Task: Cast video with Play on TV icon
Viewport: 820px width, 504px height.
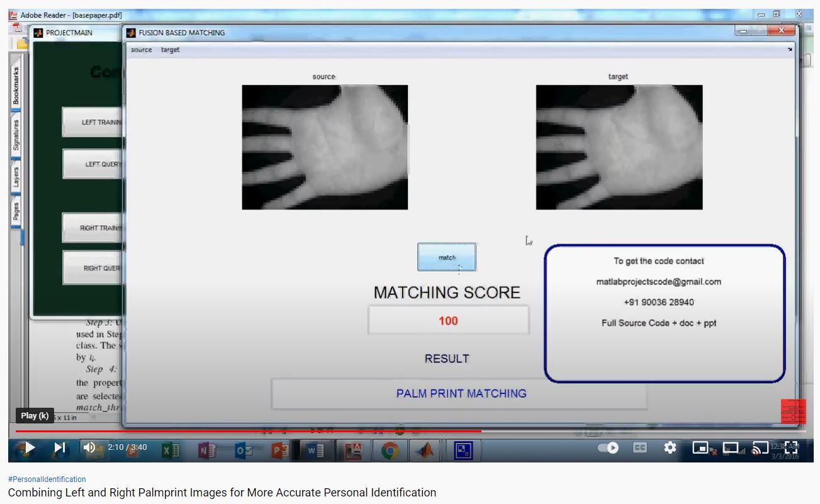Action: click(761, 447)
